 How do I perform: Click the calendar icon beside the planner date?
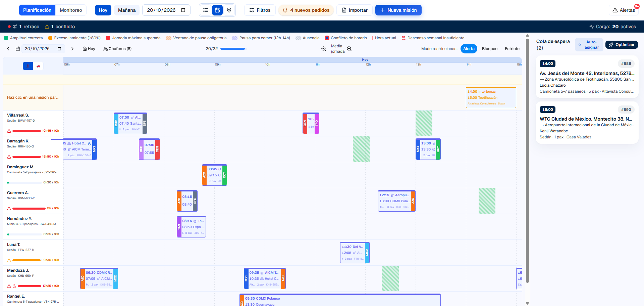click(18, 49)
